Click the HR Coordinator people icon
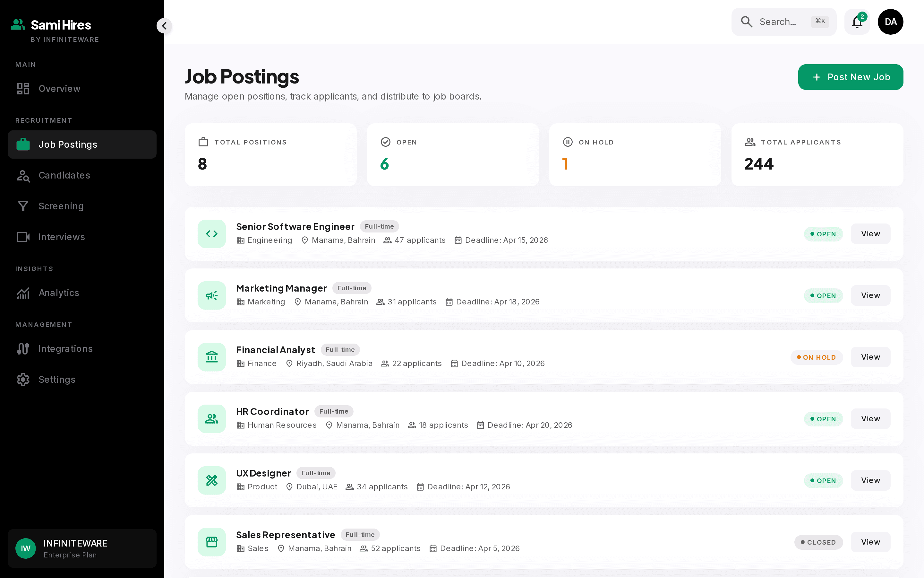Screen dimensions: 924x578 click(211, 419)
